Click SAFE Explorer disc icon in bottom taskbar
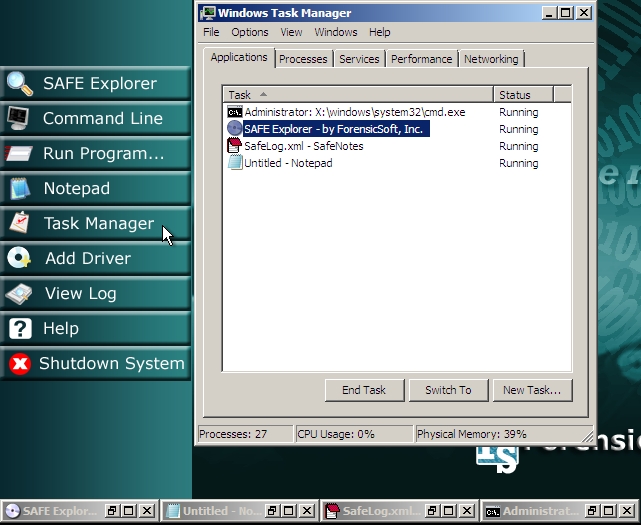Image resolution: width=641 pixels, height=525 pixels. [x=13, y=511]
